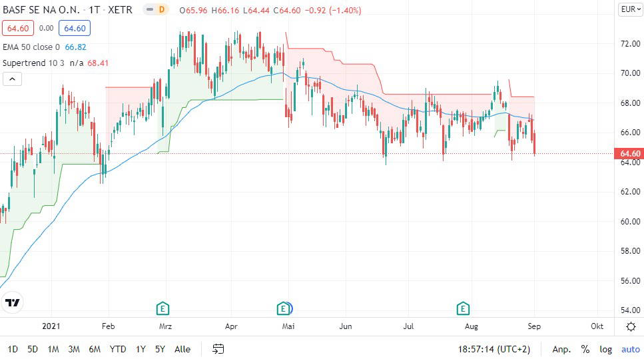Click the Supertrend value 68.41
Screen dimensions: 644x359
click(x=98, y=63)
